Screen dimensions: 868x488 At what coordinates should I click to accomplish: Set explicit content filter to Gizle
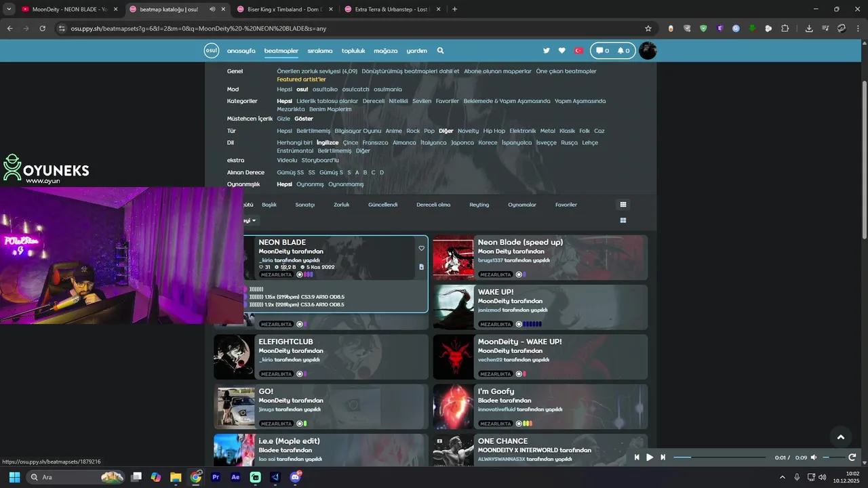283,119
